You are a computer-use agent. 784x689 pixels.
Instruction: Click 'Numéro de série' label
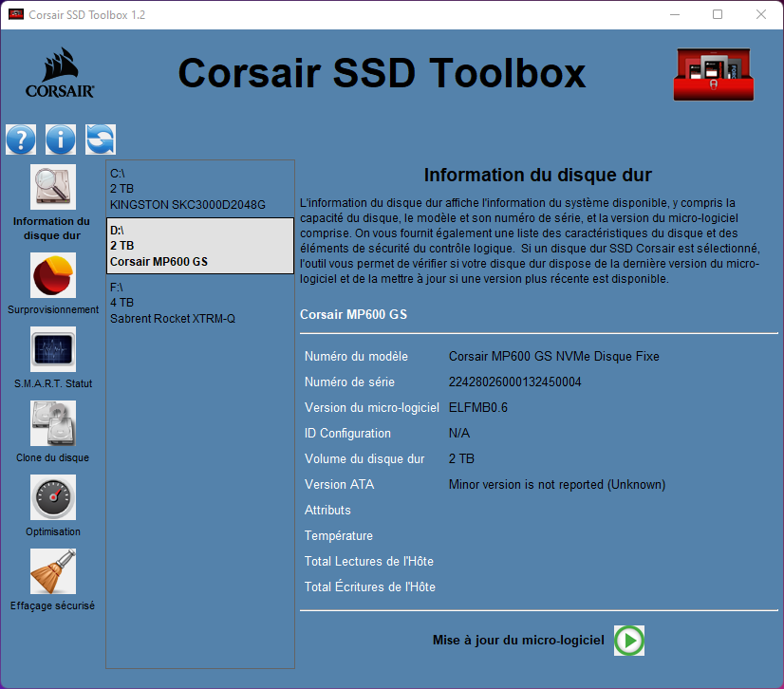pos(349,382)
